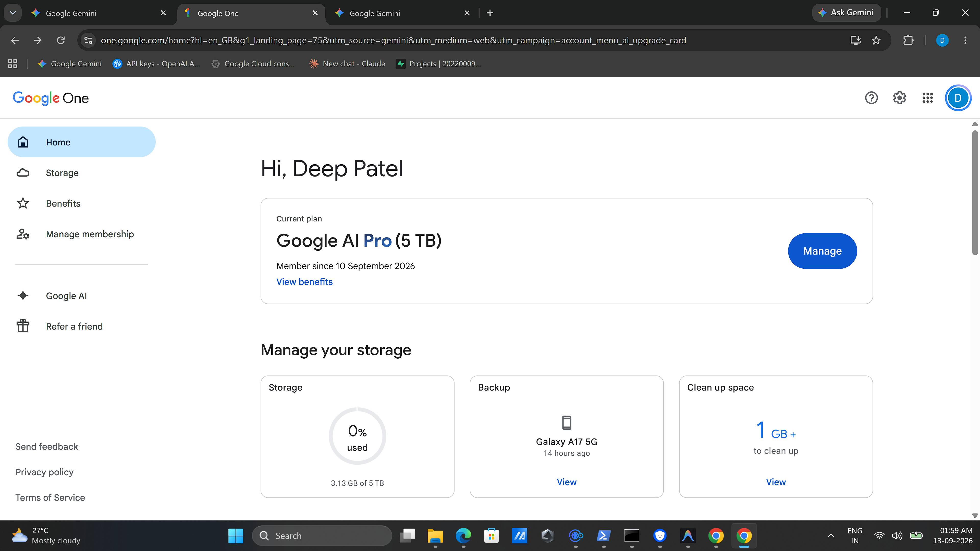The image size is (980, 551).
Task: Open the Chrome extensions puzzle icon
Action: coord(909,40)
